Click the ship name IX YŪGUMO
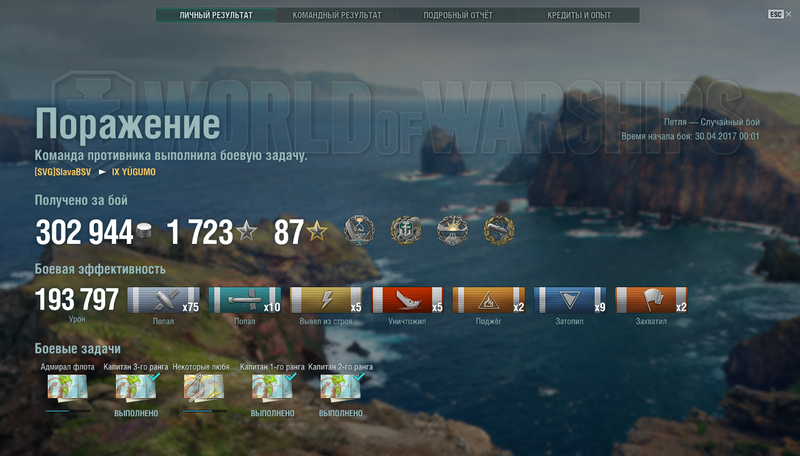The image size is (800, 456). tap(134, 172)
